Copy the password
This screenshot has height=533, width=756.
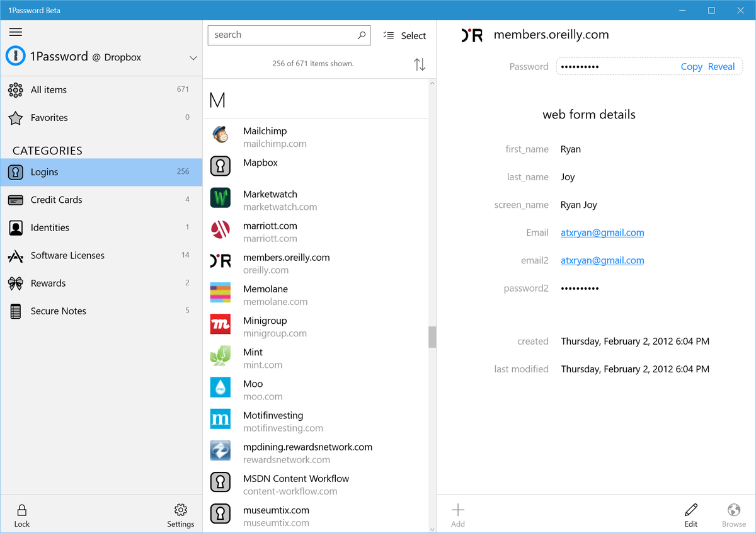(691, 66)
